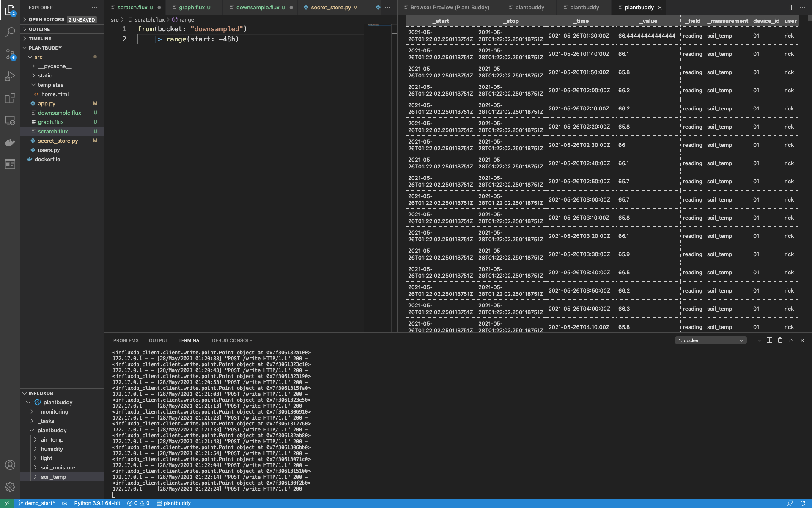This screenshot has width=812, height=508.
Task: Open the Remote Explorer sidebar
Action: point(10,120)
